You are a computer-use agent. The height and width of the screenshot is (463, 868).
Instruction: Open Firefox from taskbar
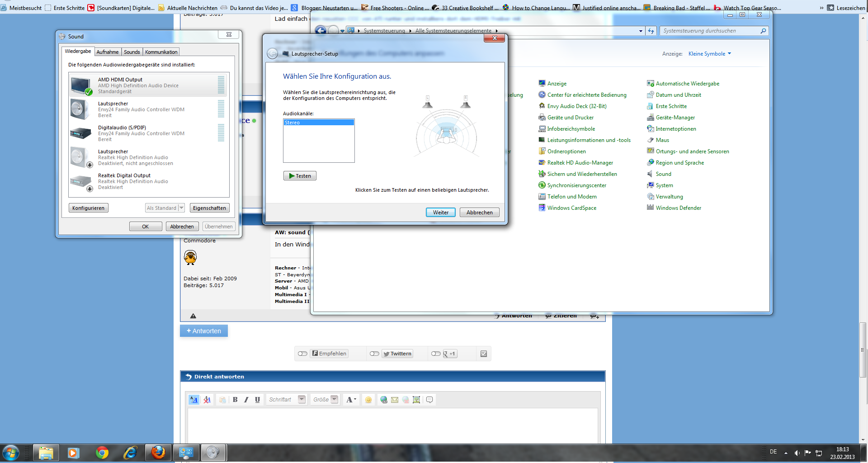coord(158,453)
